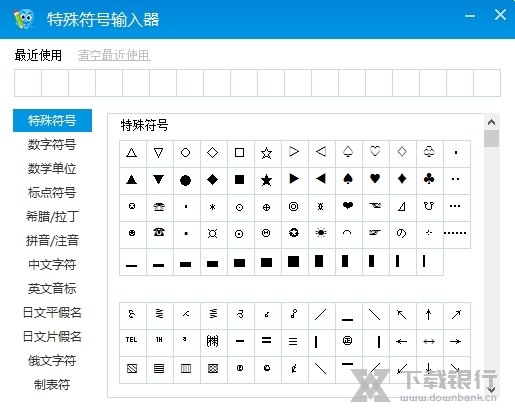
Task: Insert the hollow diamond lozenge symbol
Action: (x=213, y=153)
